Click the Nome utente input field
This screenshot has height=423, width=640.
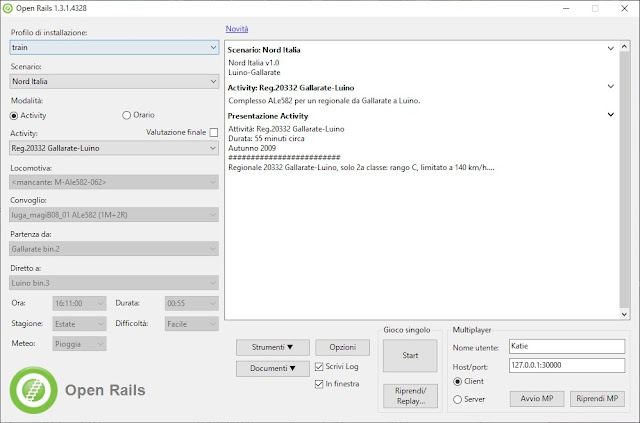(567, 346)
